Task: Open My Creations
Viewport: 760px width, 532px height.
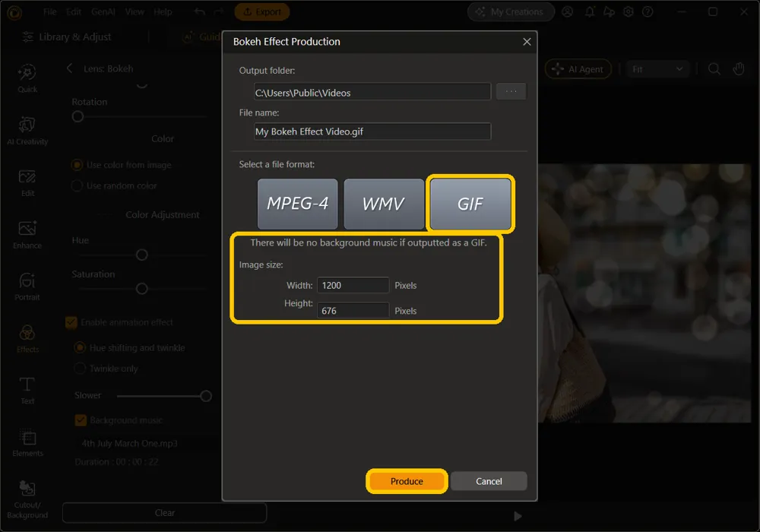Action: pyautogui.click(x=511, y=11)
